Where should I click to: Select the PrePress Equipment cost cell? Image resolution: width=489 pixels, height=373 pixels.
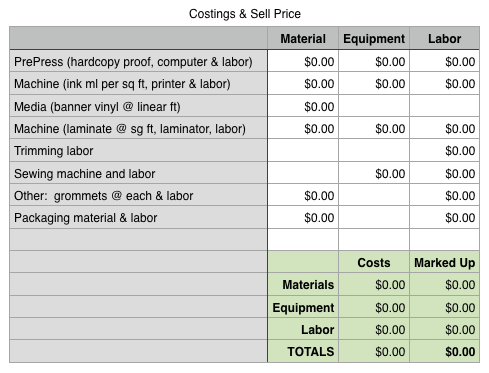374,61
